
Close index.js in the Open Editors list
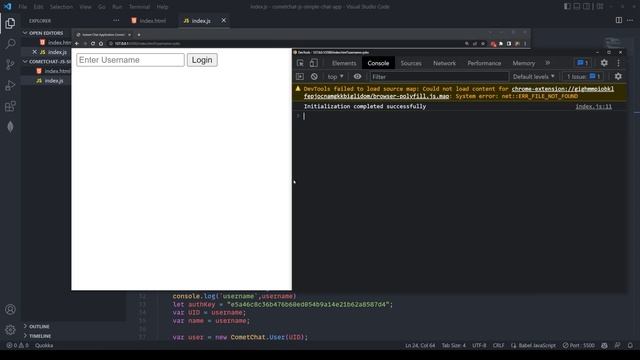[34, 52]
